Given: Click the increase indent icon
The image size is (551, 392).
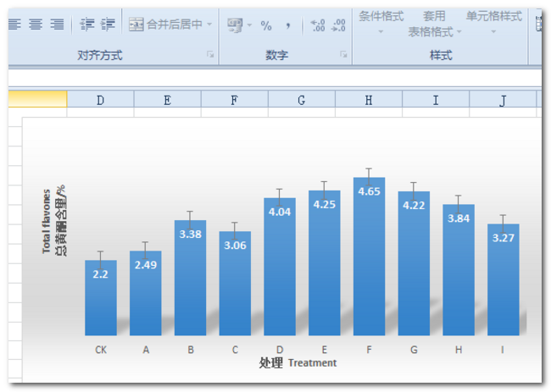Looking at the screenshot, I should pyautogui.click(x=108, y=25).
